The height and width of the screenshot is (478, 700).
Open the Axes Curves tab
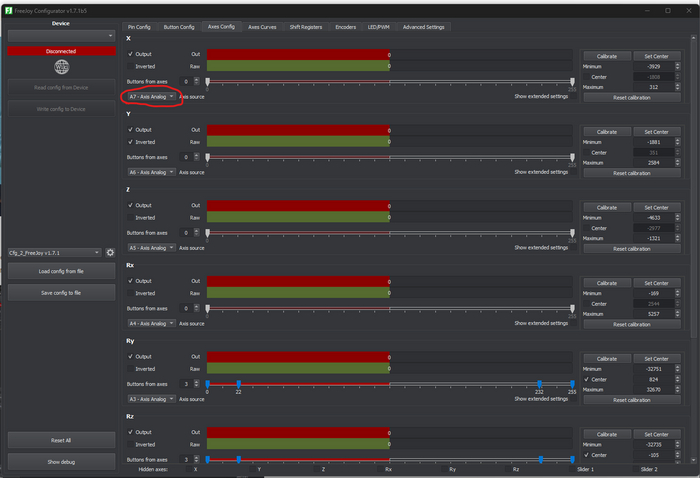coord(262,27)
